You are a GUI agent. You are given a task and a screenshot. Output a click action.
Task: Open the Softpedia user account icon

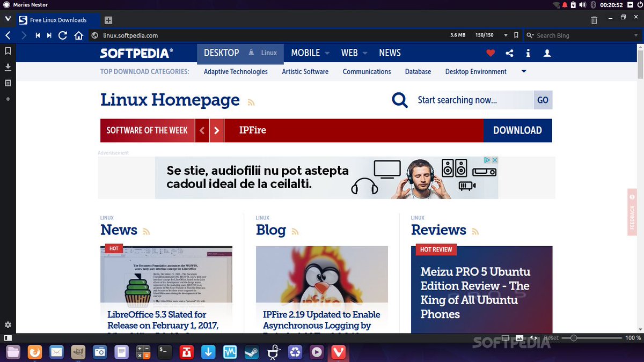pos(547,53)
